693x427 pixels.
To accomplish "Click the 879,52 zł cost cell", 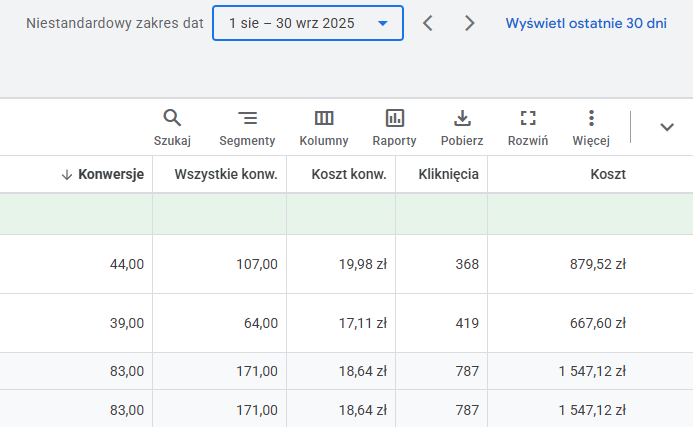I will click(x=593, y=264).
